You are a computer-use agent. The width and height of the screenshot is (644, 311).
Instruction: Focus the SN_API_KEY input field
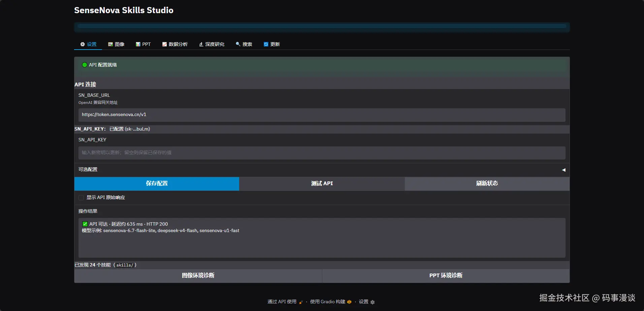point(322,153)
